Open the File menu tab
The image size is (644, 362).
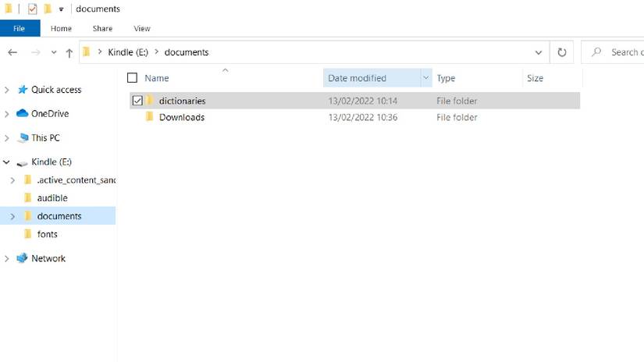(x=20, y=28)
